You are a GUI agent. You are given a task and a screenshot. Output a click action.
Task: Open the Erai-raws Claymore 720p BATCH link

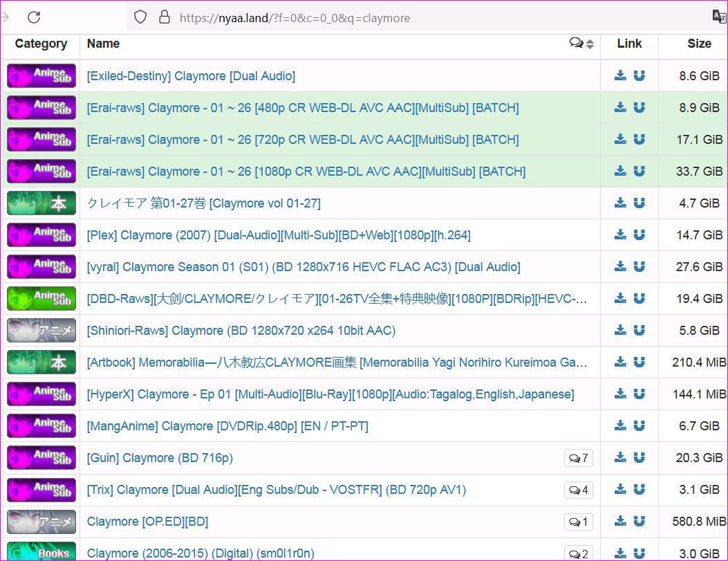(x=302, y=140)
